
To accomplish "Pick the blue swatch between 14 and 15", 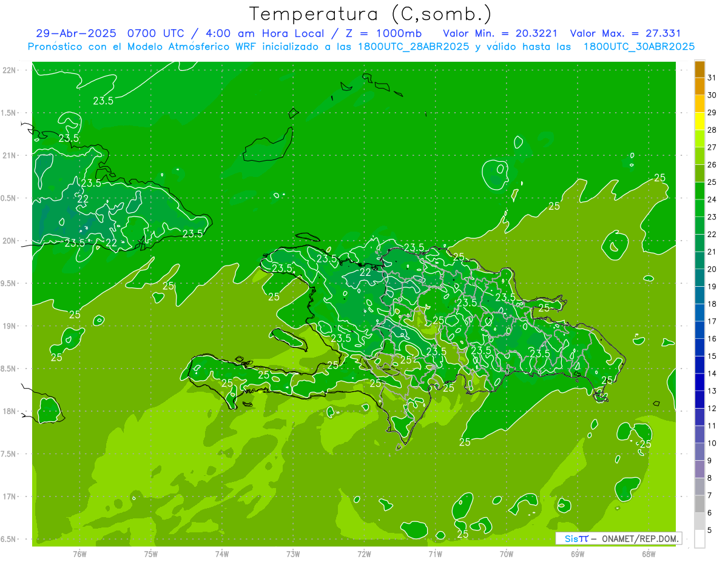I will tap(700, 365).
